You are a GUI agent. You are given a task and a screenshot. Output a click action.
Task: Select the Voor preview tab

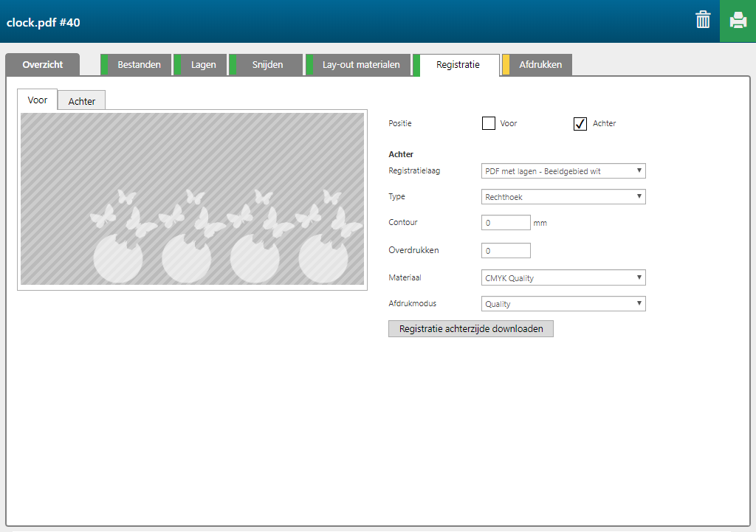(x=38, y=100)
